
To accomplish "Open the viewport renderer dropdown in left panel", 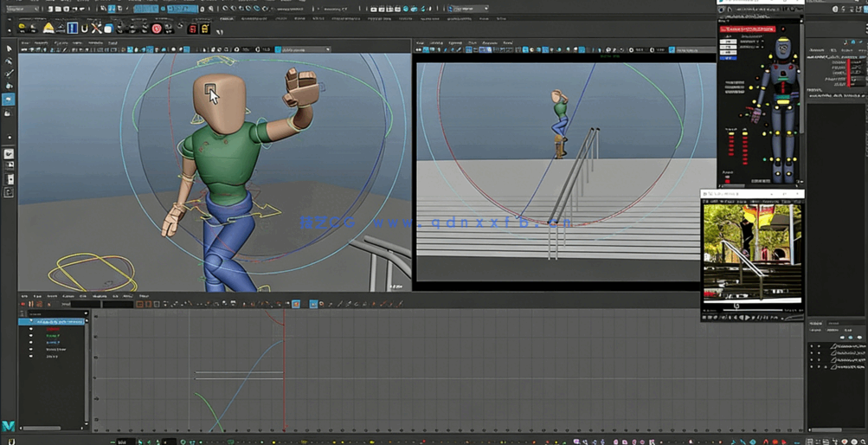I will point(303,49).
